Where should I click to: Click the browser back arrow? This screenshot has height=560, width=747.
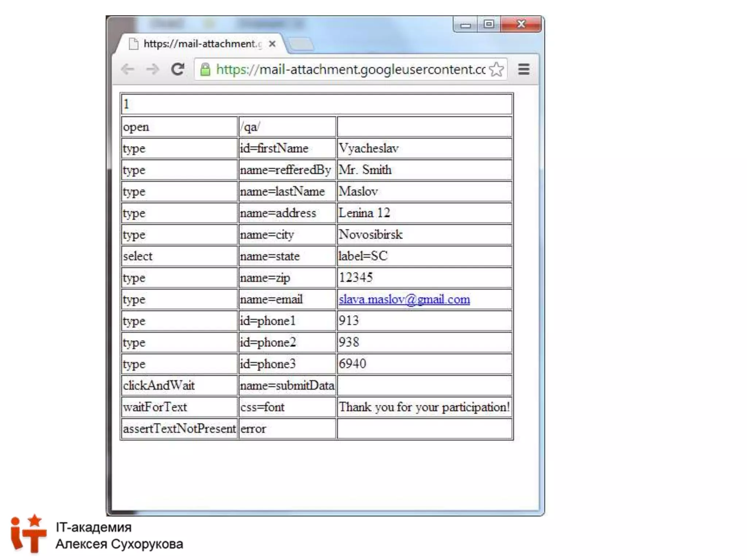coord(128,69)
